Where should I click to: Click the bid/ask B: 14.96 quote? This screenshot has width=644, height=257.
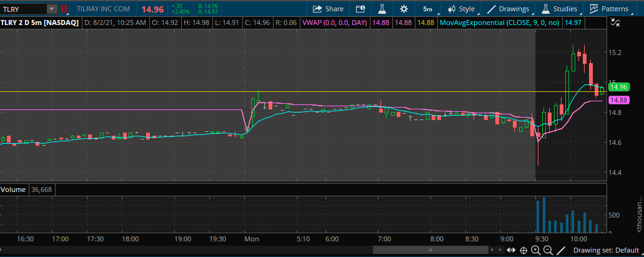tap(208, 6)
